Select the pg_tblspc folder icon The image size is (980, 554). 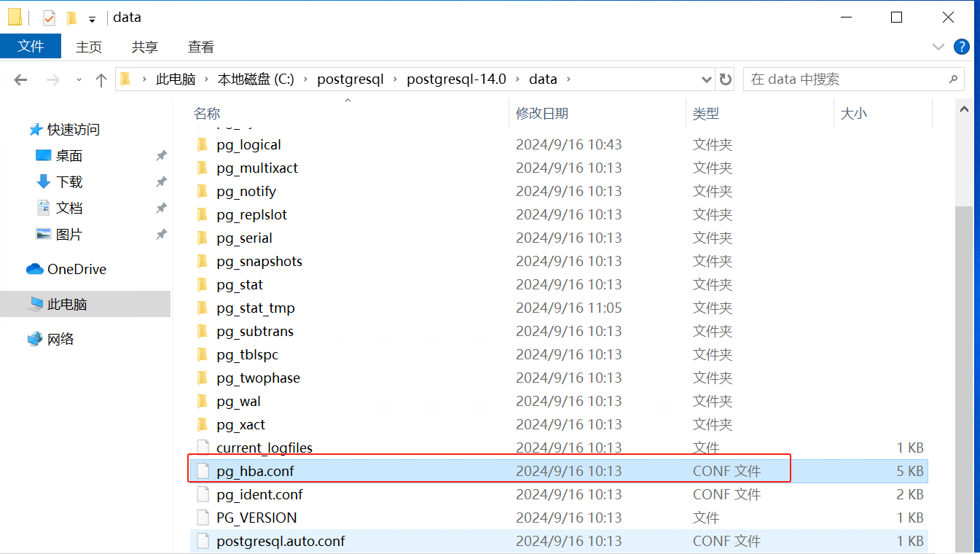click(x=203, y=354)
